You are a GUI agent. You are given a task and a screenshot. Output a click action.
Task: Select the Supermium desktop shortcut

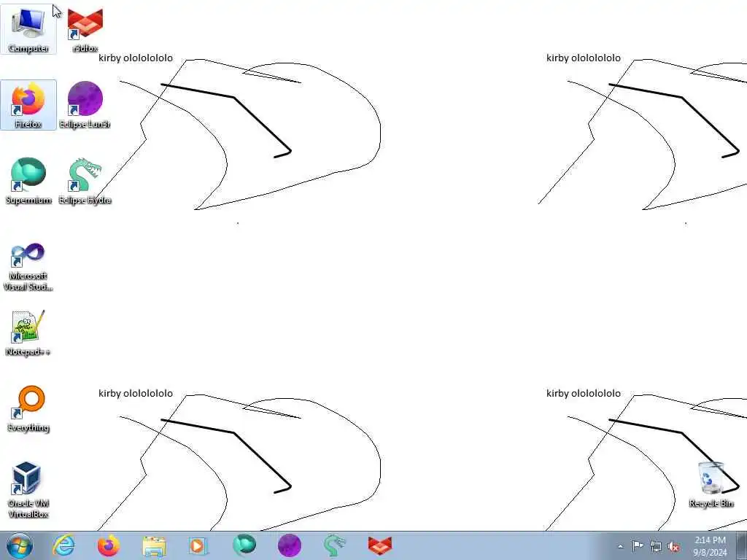tap(28, 181)
